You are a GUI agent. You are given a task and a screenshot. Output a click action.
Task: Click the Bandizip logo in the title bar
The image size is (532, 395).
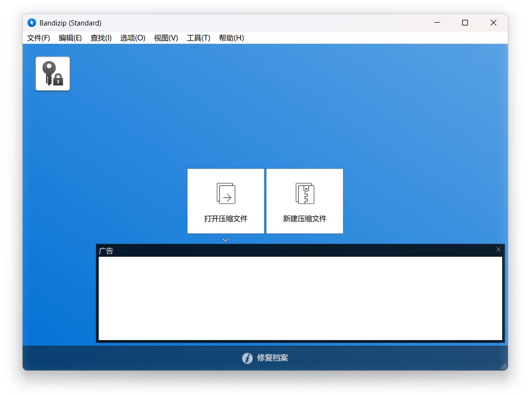[x=32, y=23]
